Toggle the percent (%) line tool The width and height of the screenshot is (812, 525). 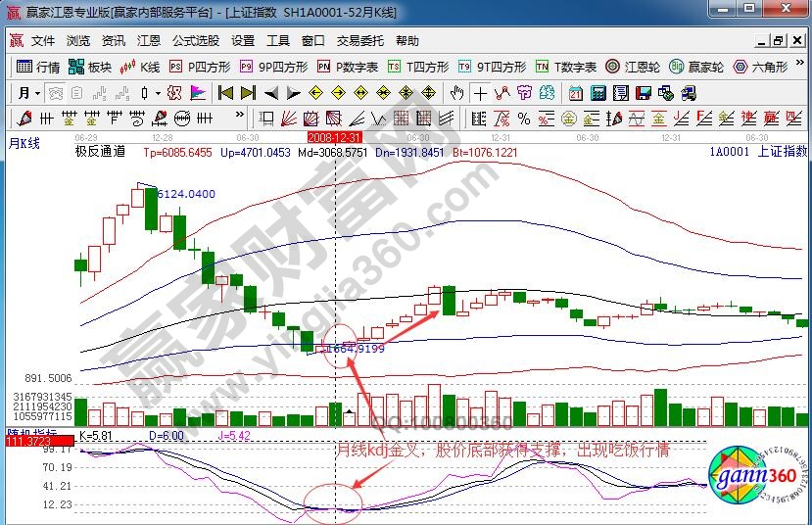[524, 119]
